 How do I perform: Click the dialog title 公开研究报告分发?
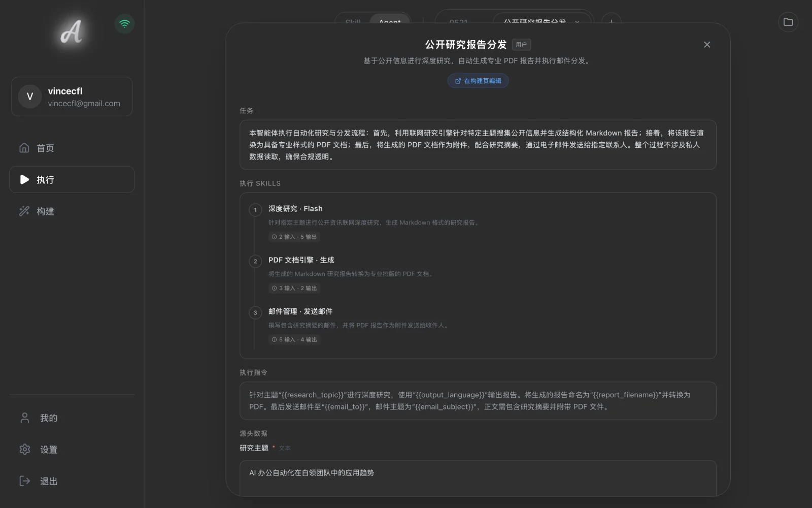pos(466,45)
